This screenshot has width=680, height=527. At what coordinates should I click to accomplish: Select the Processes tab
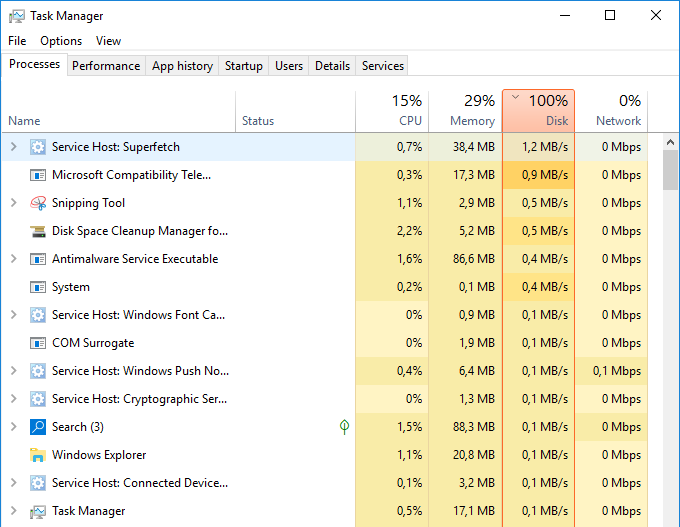tap(35, 64)
